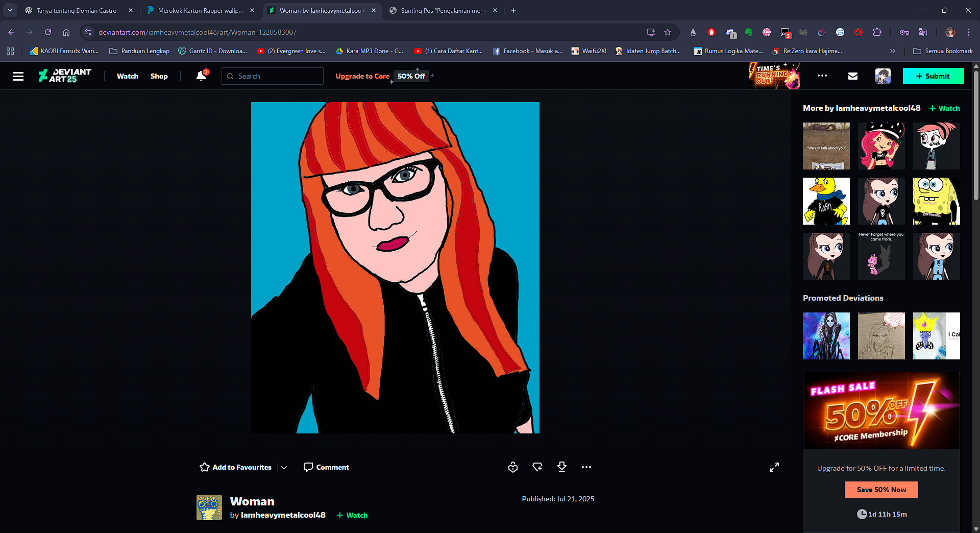
Task: Download the artwork using the download icon
Action: click(561, 467)
